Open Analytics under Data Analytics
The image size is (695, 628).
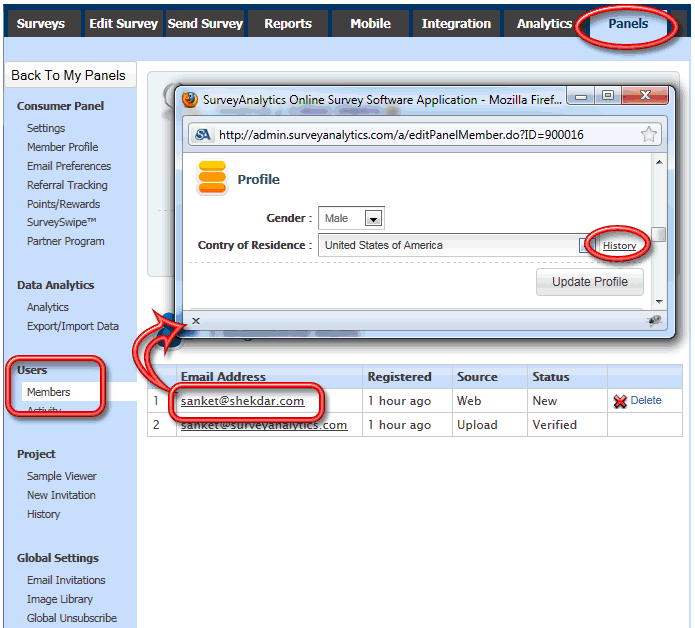47,307
